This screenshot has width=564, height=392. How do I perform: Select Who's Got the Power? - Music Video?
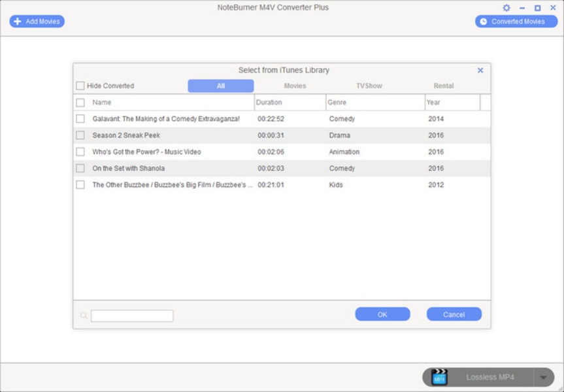(x=147, y=152)
